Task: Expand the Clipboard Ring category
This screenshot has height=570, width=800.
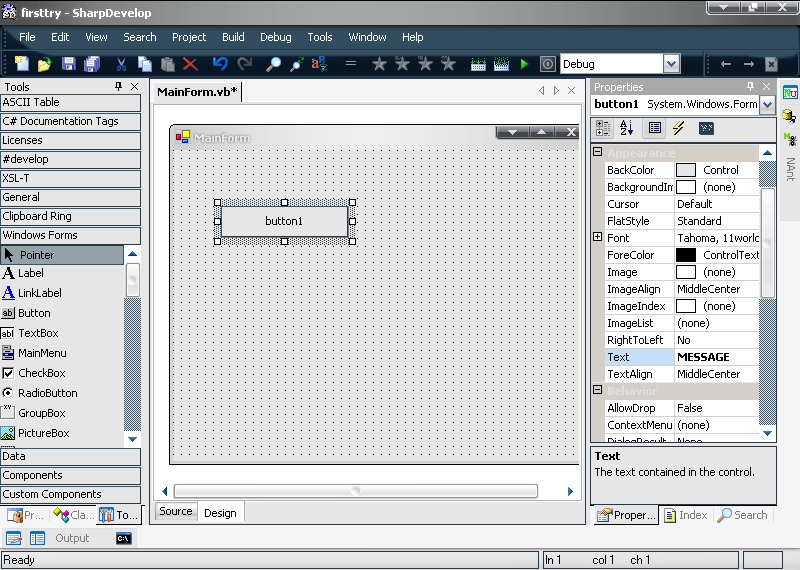Action: [x=70, y=216]
